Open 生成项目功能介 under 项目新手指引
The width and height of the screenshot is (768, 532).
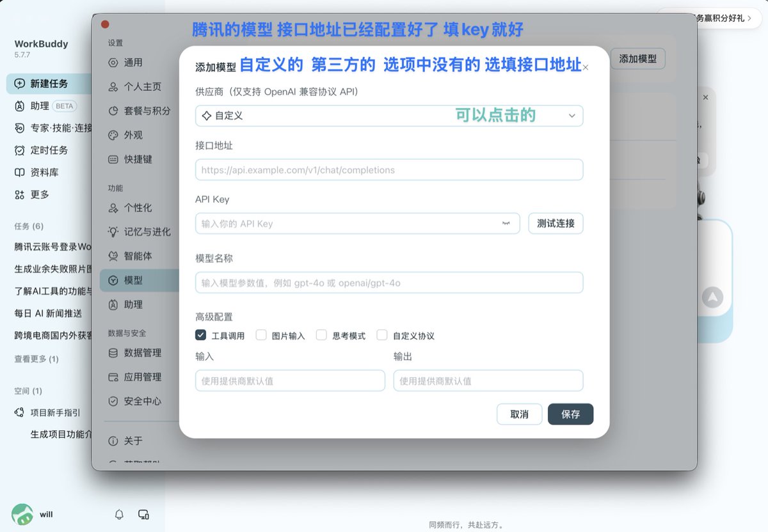(x=61, y=434)
